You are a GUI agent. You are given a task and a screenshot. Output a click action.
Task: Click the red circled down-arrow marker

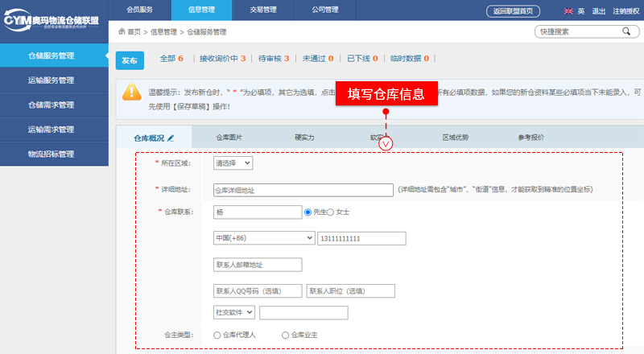point(386,144)
